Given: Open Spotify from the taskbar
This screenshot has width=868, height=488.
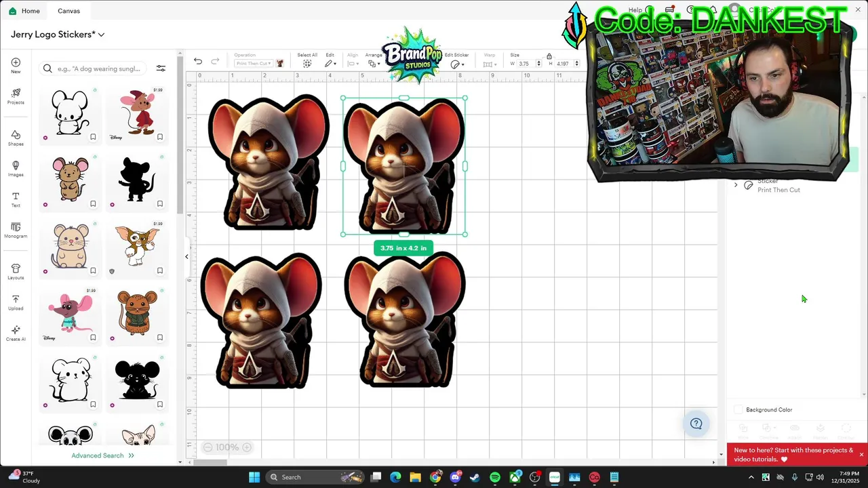Looking at the screenshot, I should click(x=495, y=477).
